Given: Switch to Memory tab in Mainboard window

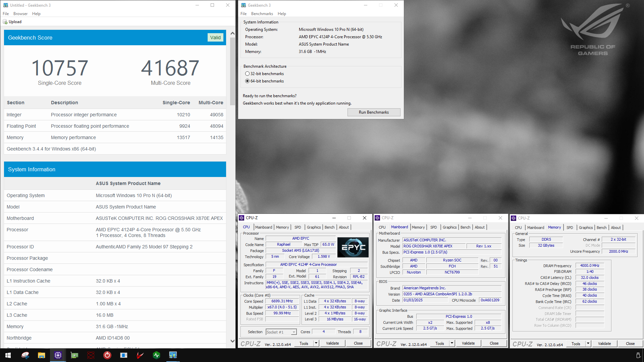Looking at the screenshot, I should [418, 227].
